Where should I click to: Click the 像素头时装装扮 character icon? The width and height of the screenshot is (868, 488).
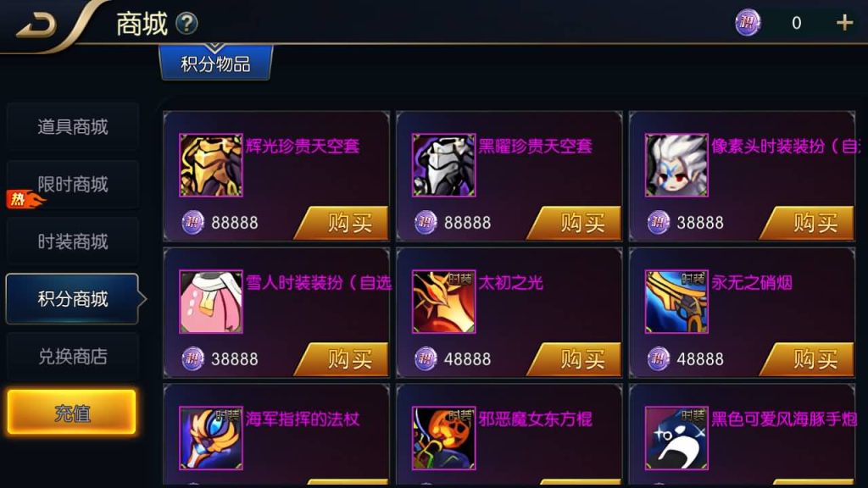coord(676,165)
